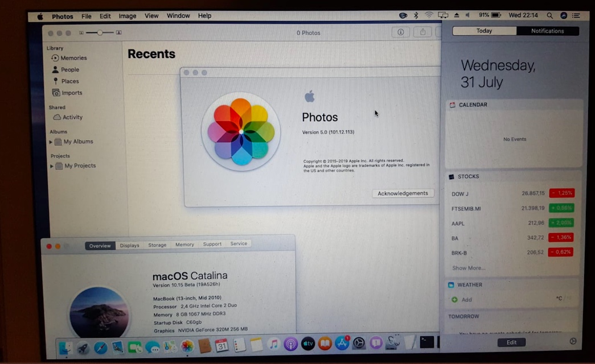Open People in the Photos sidebar

(65, 70)
